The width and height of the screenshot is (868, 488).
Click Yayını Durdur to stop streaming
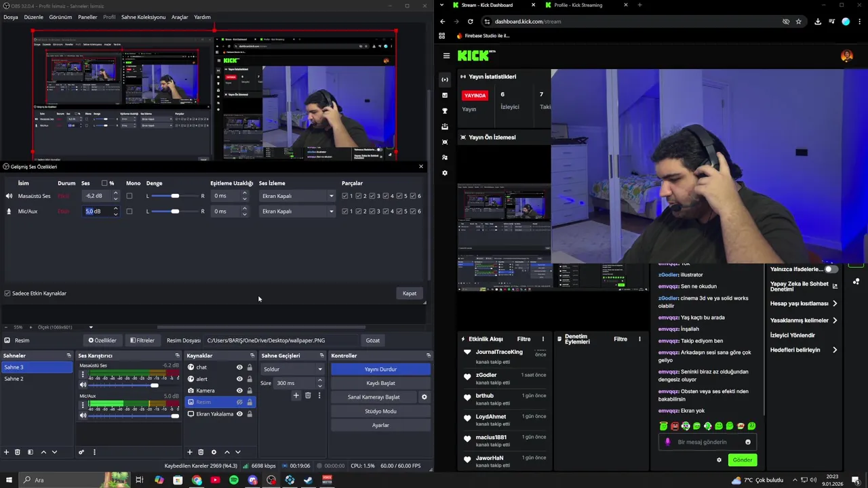pyautogui.click(x=380, y=369)
